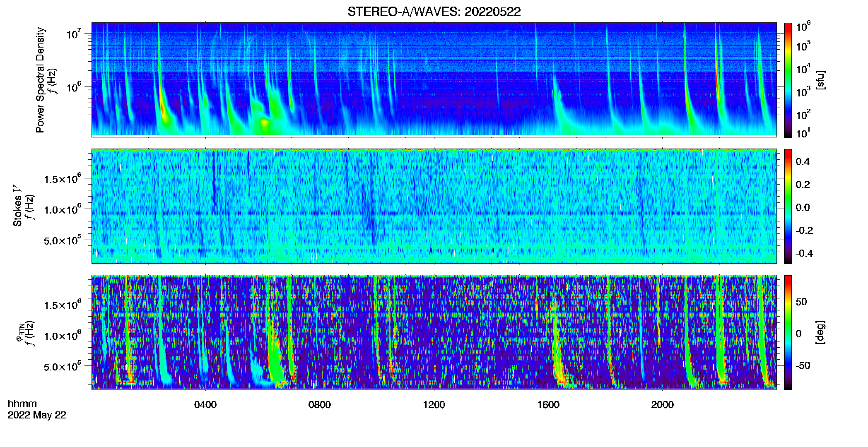The height and width of the screenshot is (447, 868).
Task: Click the Power Spectral Density axis label
Action: coord(40,80)
